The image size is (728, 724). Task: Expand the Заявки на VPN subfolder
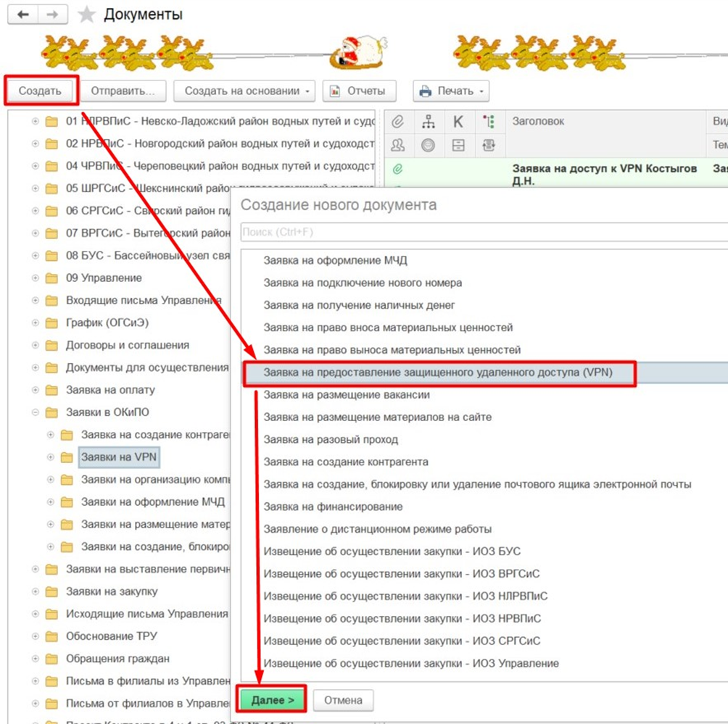[50, 458]
